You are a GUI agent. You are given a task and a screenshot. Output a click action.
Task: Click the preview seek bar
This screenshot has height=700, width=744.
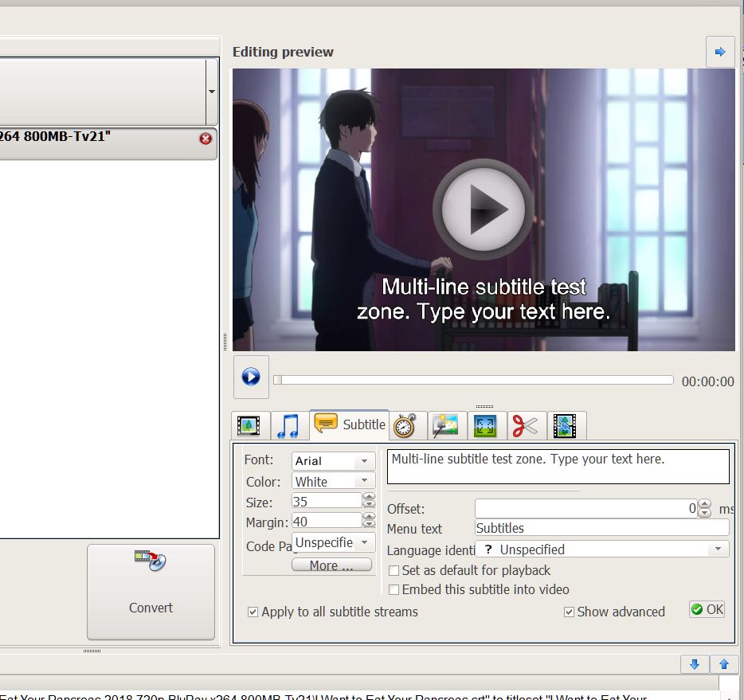(473, 380)
